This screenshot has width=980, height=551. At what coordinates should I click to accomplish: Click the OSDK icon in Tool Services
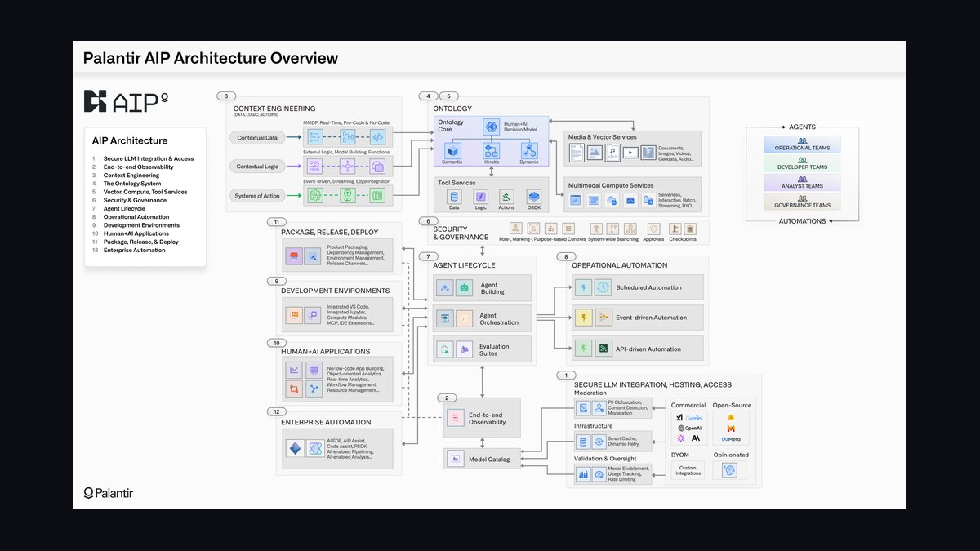tap(533, 196)
